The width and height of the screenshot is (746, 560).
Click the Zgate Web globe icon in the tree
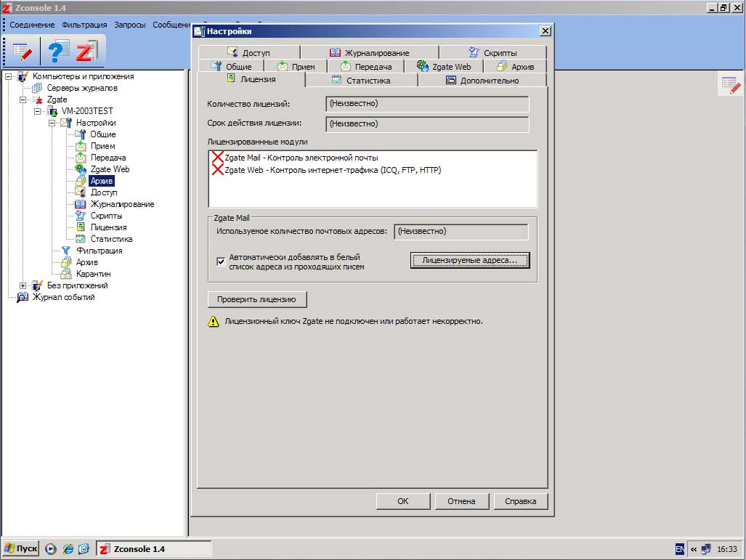(81, 169)
